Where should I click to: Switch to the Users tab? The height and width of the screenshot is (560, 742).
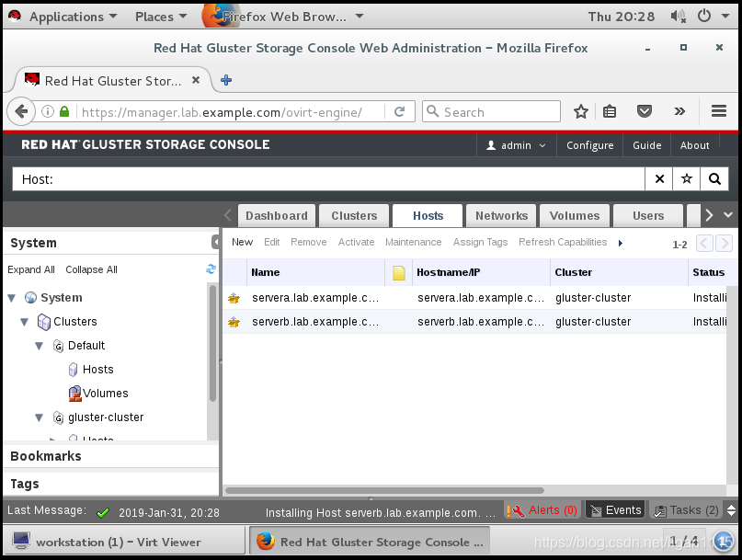[x=648, y=216]
